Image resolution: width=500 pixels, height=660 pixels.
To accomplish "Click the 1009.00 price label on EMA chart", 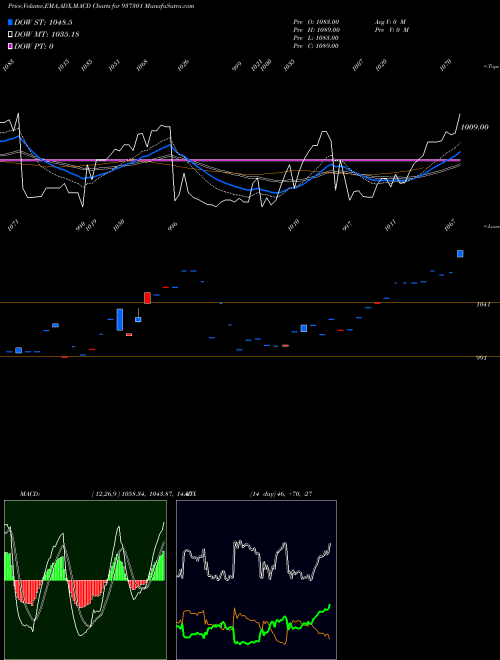I will 475,127.
